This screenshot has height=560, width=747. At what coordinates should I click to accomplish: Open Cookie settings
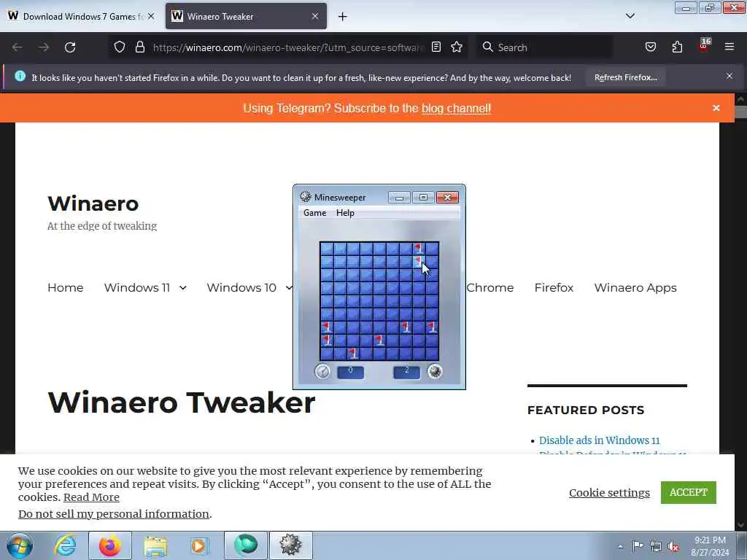point(609,492)
